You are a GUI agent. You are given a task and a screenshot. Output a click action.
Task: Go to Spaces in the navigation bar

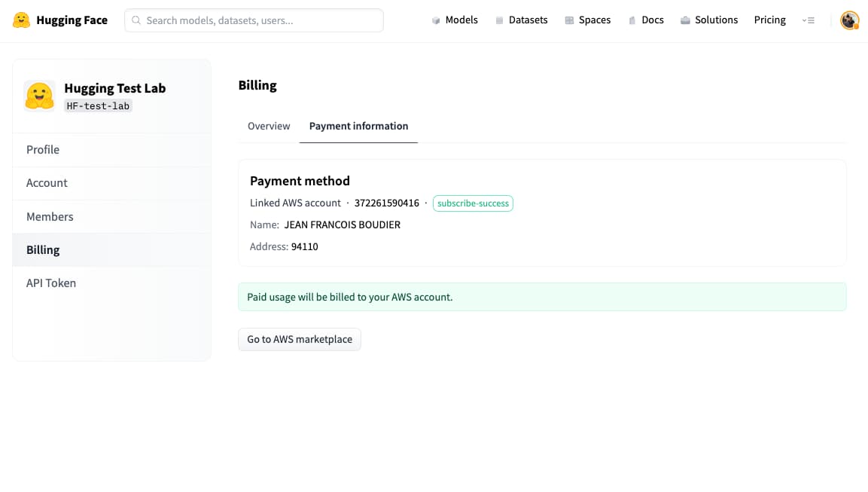[587, 20]
